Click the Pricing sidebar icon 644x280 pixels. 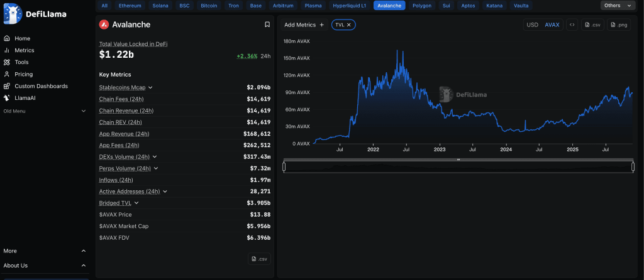point(7,74)
